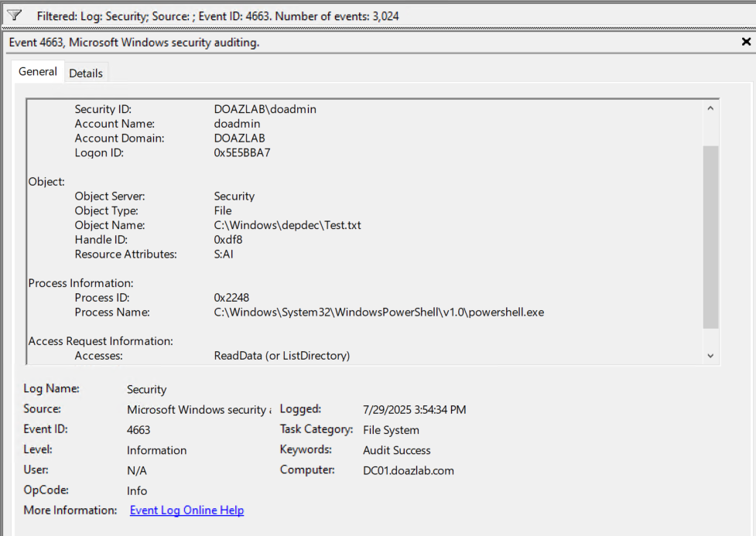Click the OpCode field showing Info
756x536 pixels.
click(x=137, y=490)
